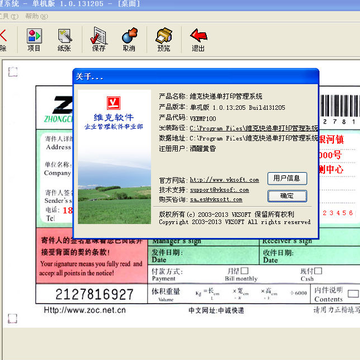360x360 pixels.
Task: Click the barcode on the waybill
Action: coord(340,106)
